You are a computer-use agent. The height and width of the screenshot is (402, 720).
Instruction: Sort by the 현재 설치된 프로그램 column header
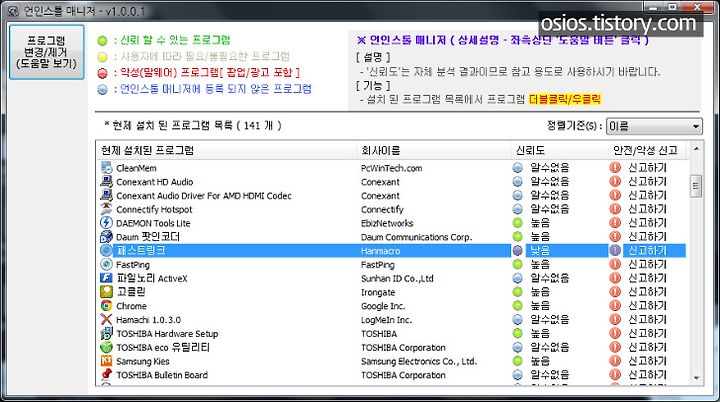(226, 150)
